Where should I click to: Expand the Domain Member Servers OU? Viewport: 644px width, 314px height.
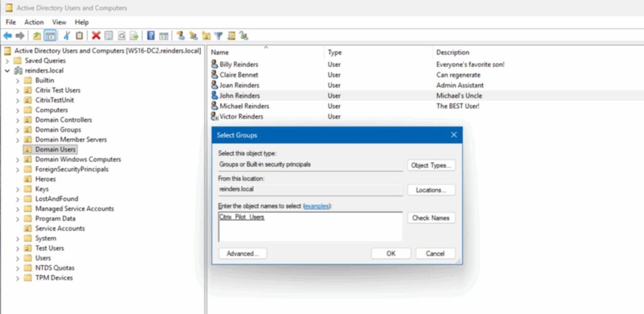coord(17,140)
